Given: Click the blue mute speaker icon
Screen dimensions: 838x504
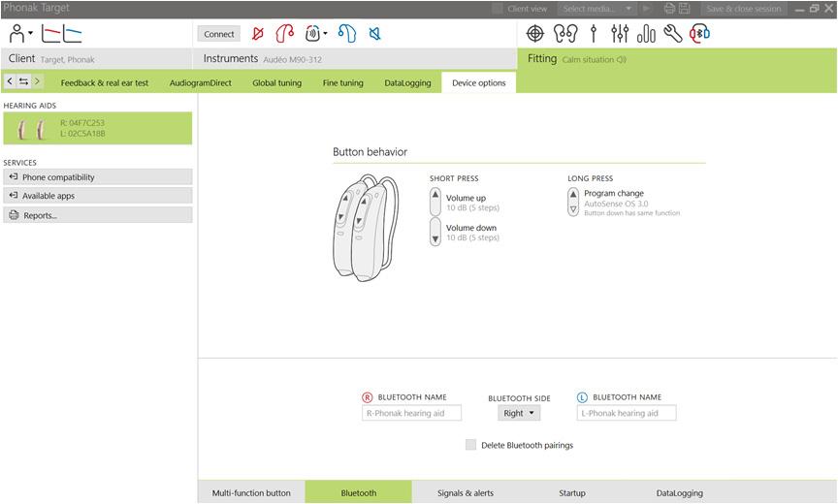Looking at the screenshot, I should pyautogui.click(x=375, y=34).
